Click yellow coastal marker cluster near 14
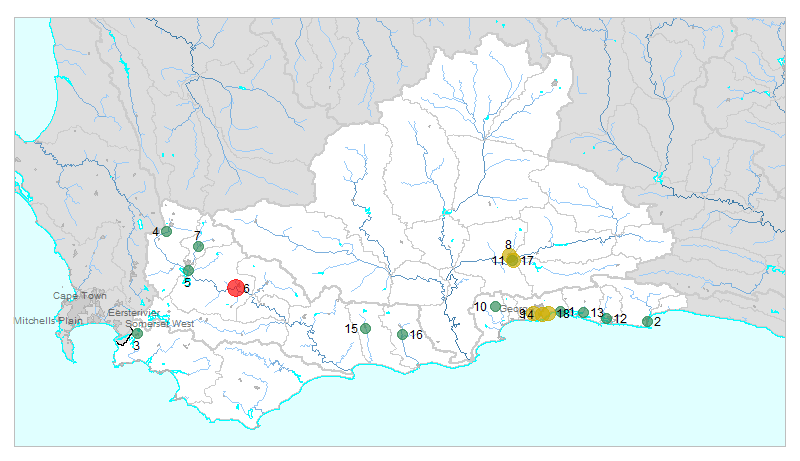 pos(543,313)
